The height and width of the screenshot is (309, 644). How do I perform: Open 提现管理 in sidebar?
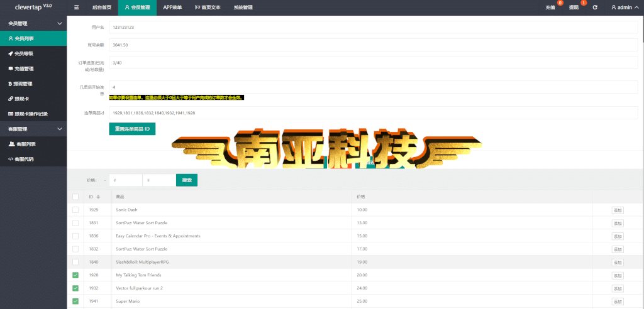[x=33, y=84]
